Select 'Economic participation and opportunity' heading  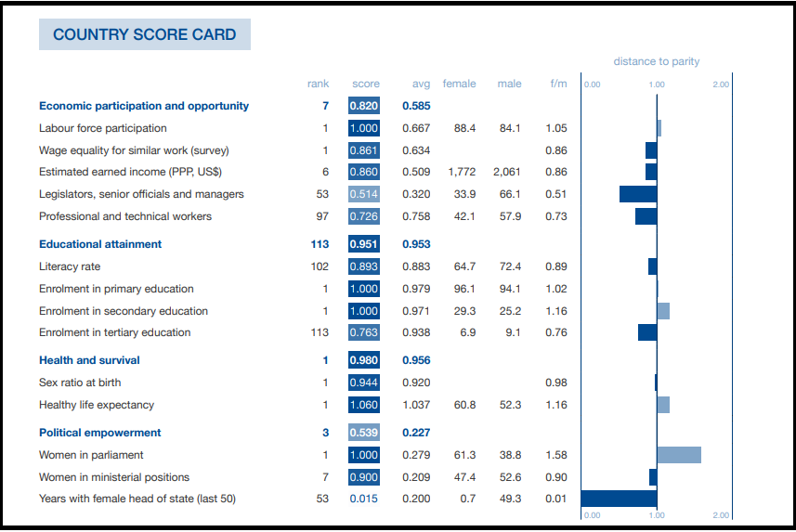point(144,106)
